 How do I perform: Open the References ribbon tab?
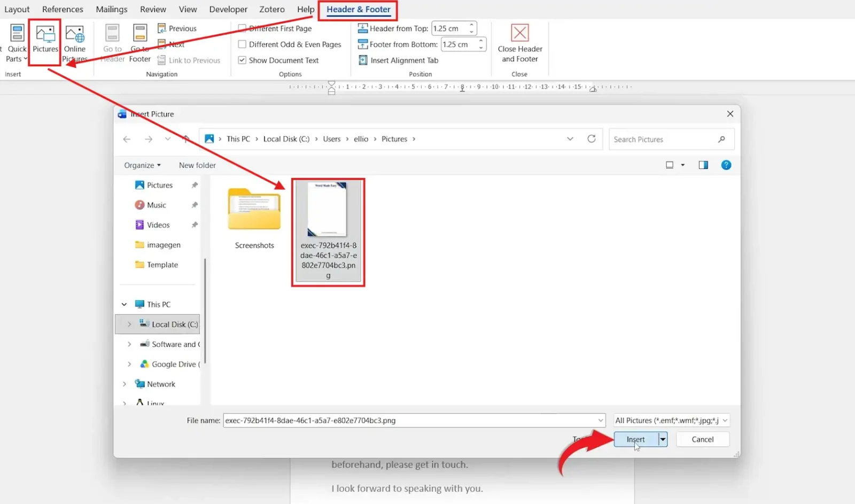click(x=63, y=9)
